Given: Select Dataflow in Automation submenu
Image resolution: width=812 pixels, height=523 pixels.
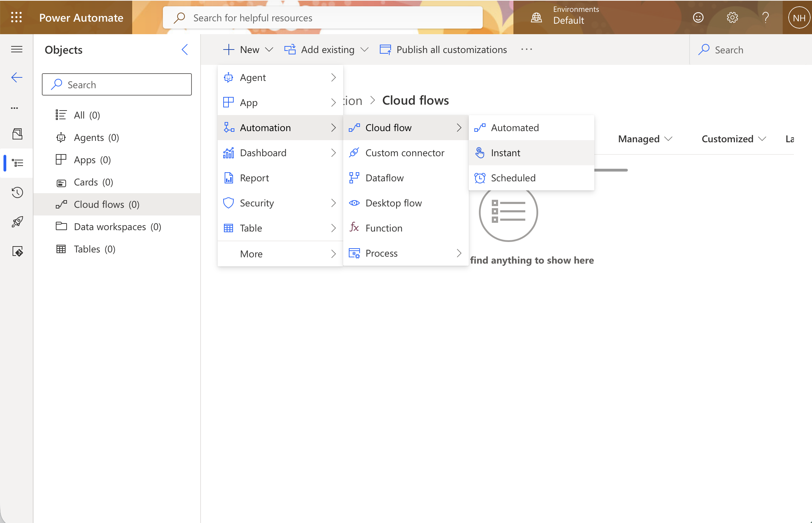Looking at the screenshot, I should coord(406,178).
